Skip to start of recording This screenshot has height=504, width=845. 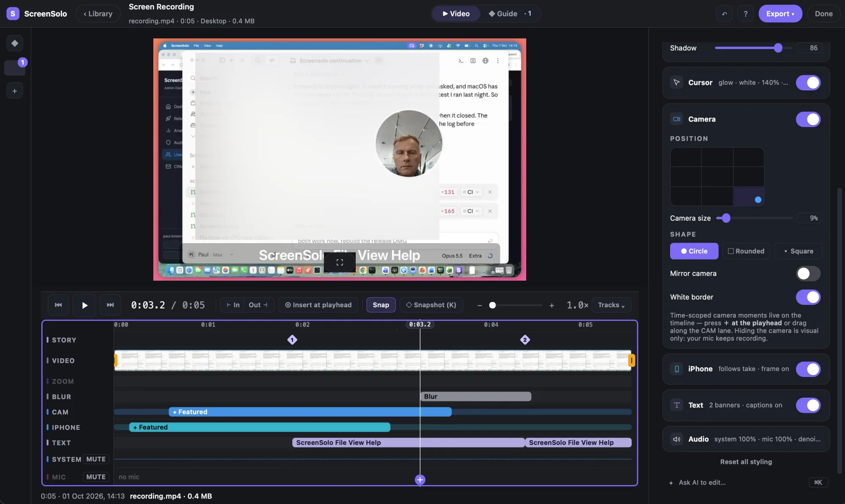tap(58, 305)
